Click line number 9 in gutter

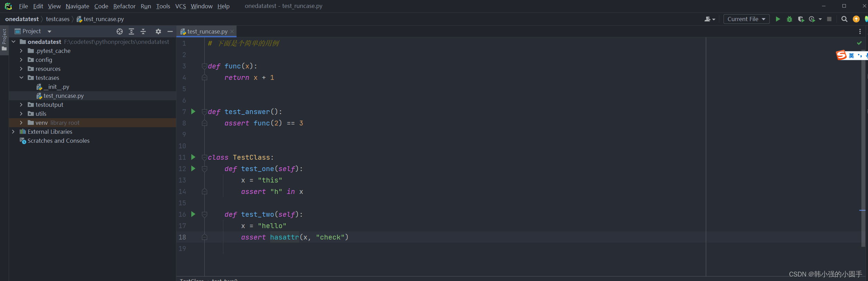(x=184, y=134)
